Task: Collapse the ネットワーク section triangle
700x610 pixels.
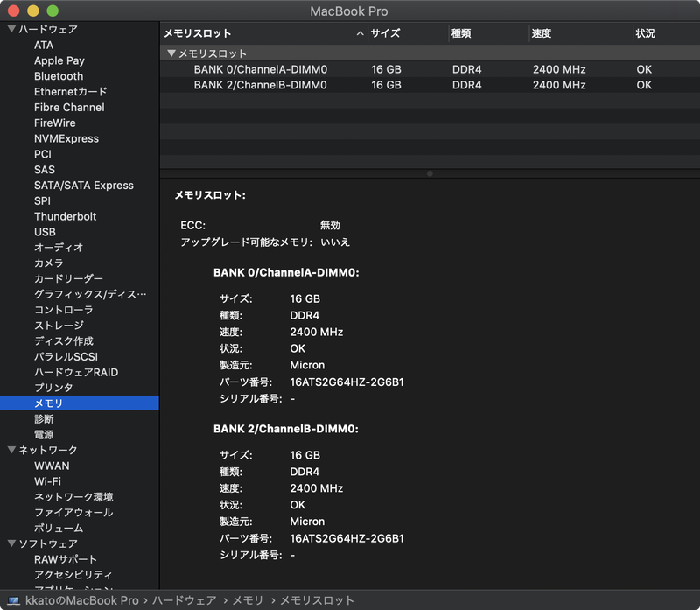Action: [x=12, y=450]
